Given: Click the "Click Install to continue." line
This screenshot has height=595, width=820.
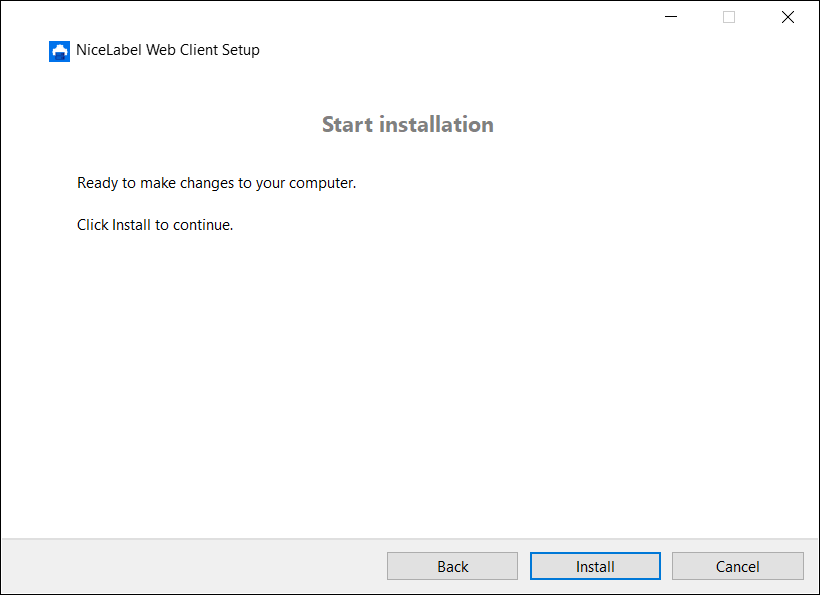Looking at the screenshot, I should [155, 225].
